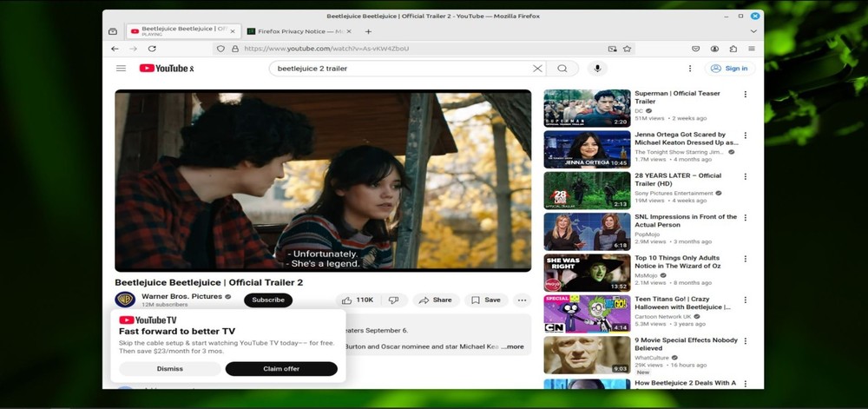Reload the page in Firefox
Screen dimensions: 868x409
(x=152, y=49)
